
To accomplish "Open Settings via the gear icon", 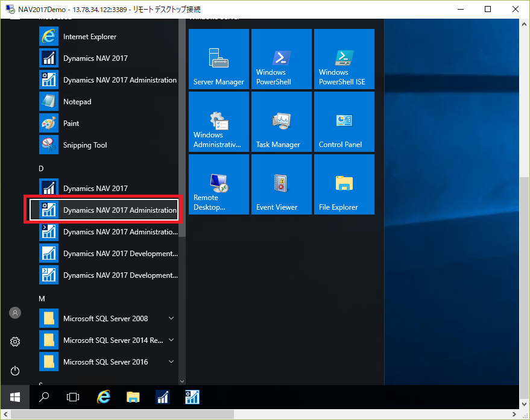I will [x=15, y=342].
